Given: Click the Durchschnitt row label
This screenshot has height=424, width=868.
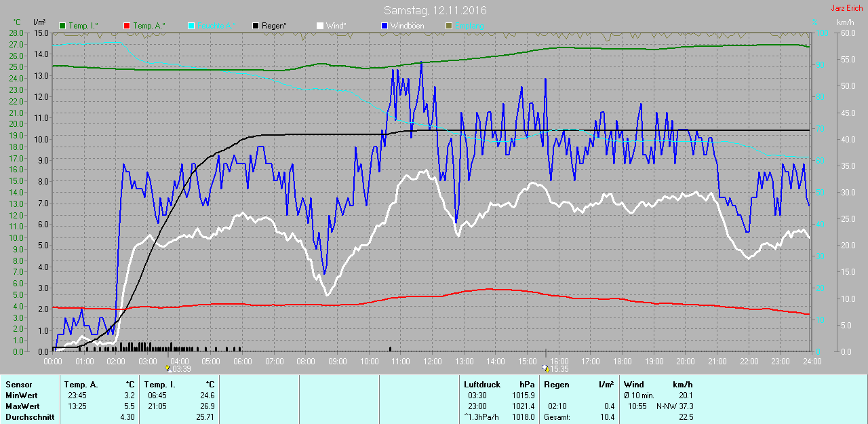Looking at the screenshot, I should click(29, 417).
